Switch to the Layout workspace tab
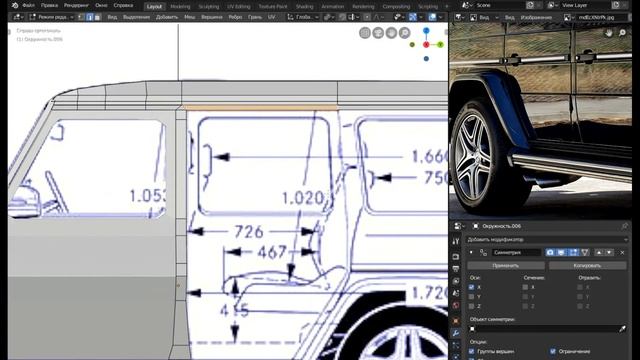 coord(154,7)
